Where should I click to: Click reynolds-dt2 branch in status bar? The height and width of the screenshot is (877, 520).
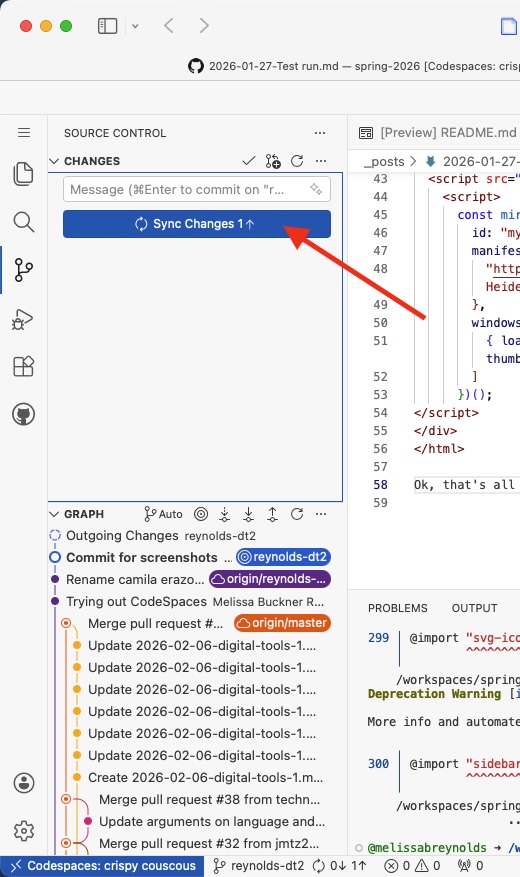(258, 866)
